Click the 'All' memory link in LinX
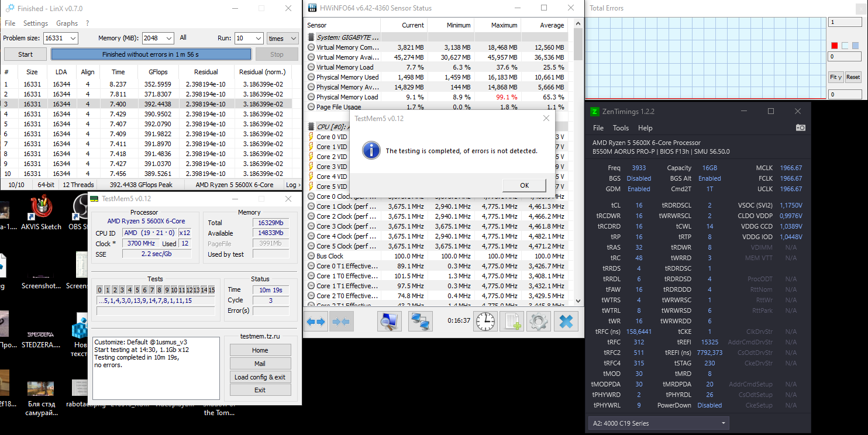868x435 pixels. [x=183, y=37]
